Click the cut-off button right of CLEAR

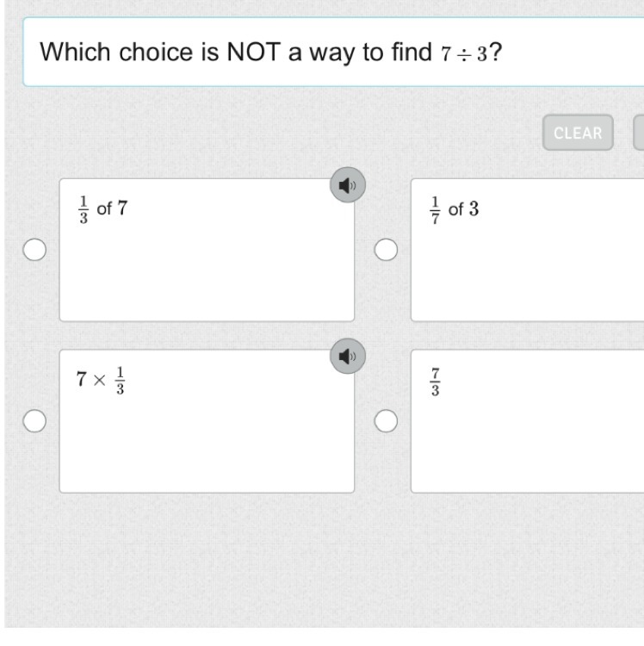(639, 133)
